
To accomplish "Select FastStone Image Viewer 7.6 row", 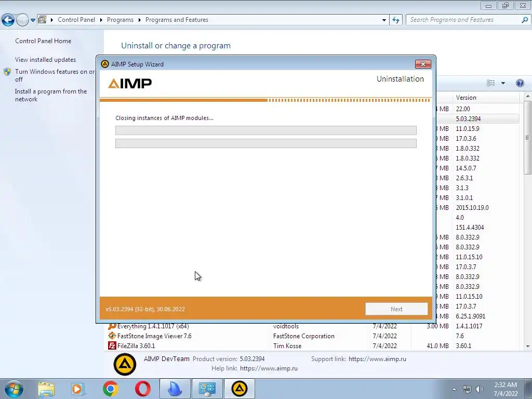I will 312,336.
